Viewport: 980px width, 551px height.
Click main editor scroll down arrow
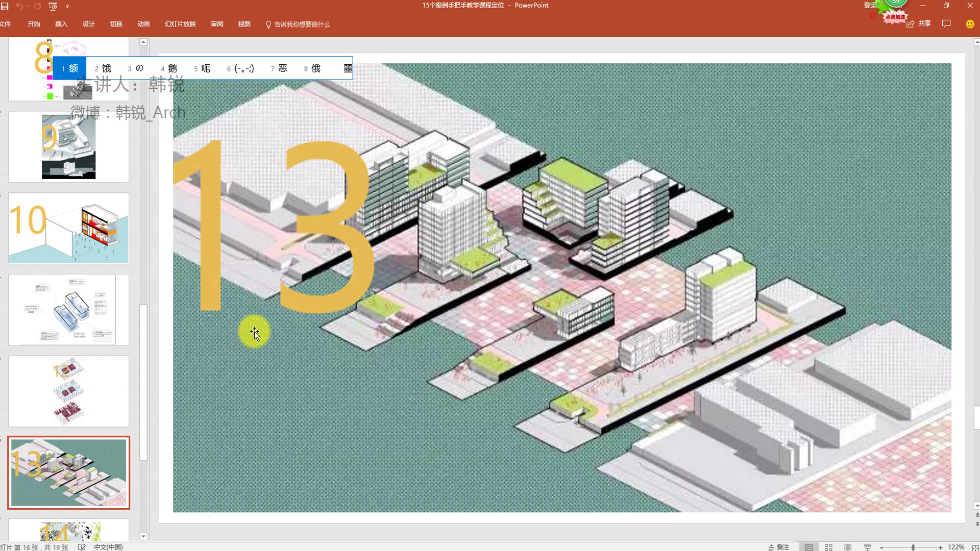(976, 506)
